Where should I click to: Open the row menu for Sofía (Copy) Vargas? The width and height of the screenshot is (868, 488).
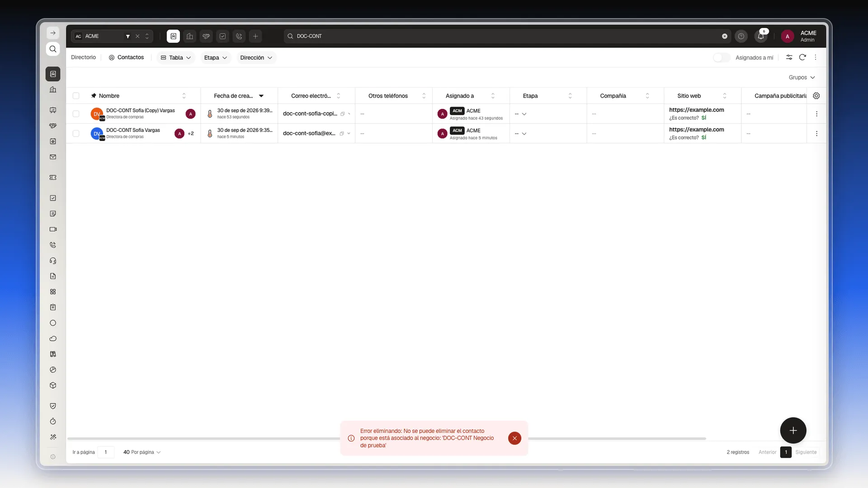(x=816, y=114)
